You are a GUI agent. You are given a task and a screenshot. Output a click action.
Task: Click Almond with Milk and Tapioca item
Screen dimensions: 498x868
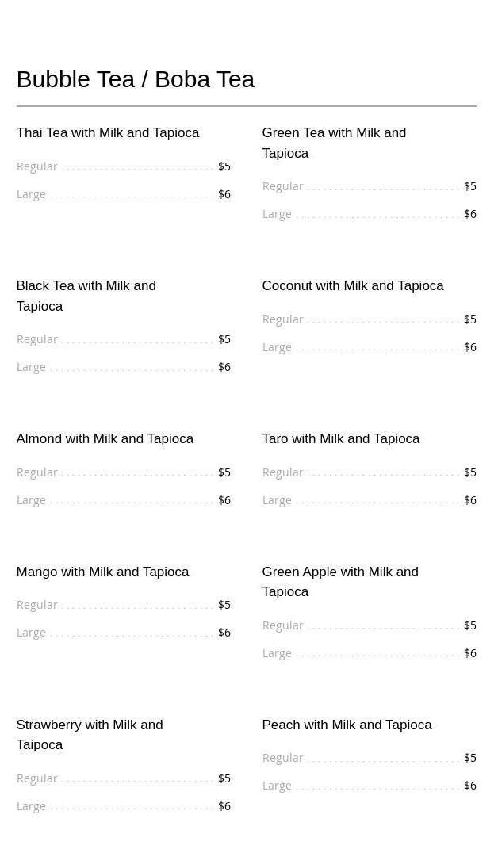pyautogui.click(x=105, y=439)
